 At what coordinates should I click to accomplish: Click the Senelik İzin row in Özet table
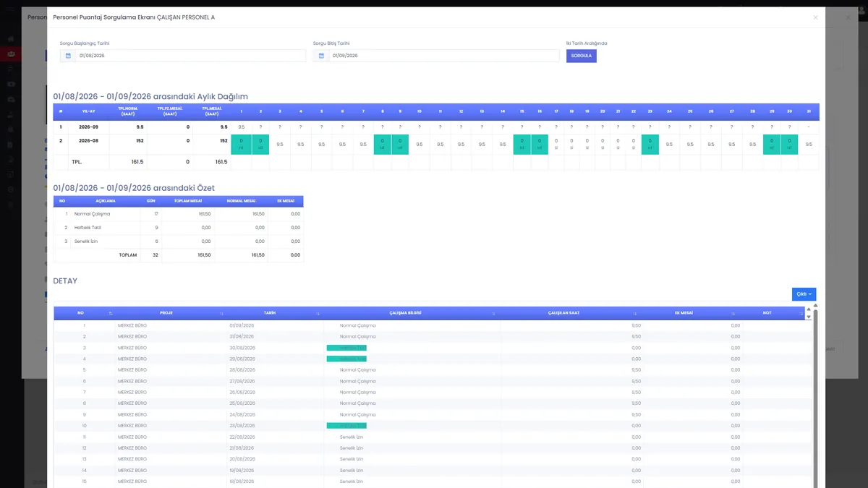(179, 241)
